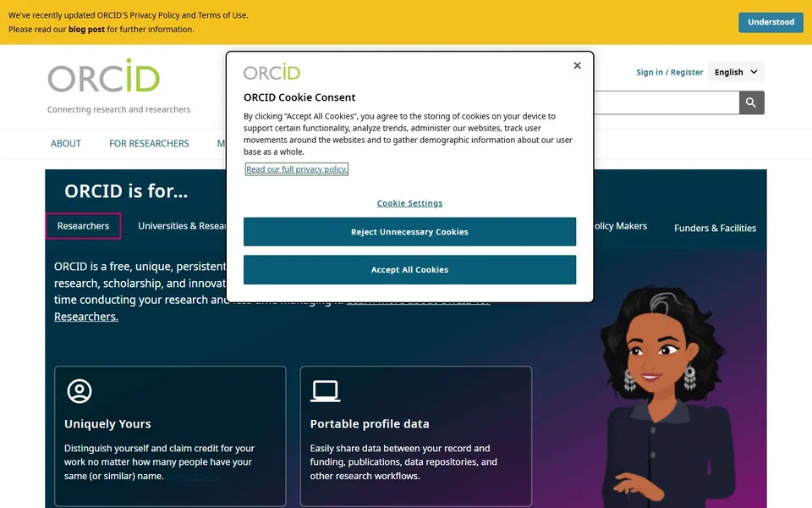Open the English language dropdown

click(x=736, y=72)
